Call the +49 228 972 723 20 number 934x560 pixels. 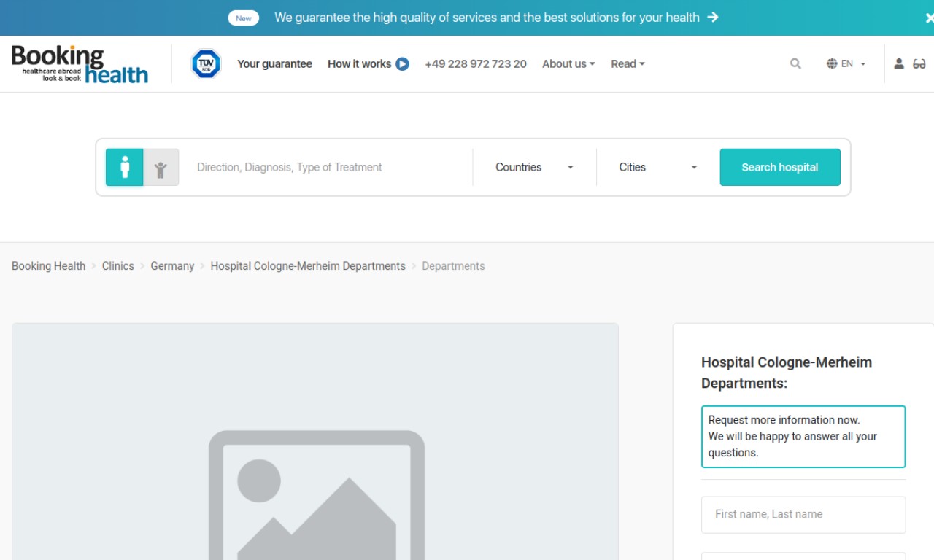tap(476, 64)
